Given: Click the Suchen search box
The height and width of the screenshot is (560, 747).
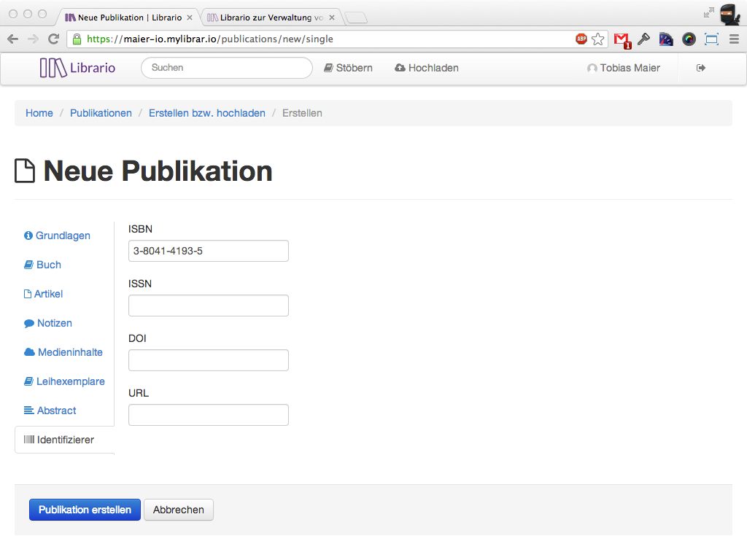Looking at the screenshot, I should [x=226, y=68].
